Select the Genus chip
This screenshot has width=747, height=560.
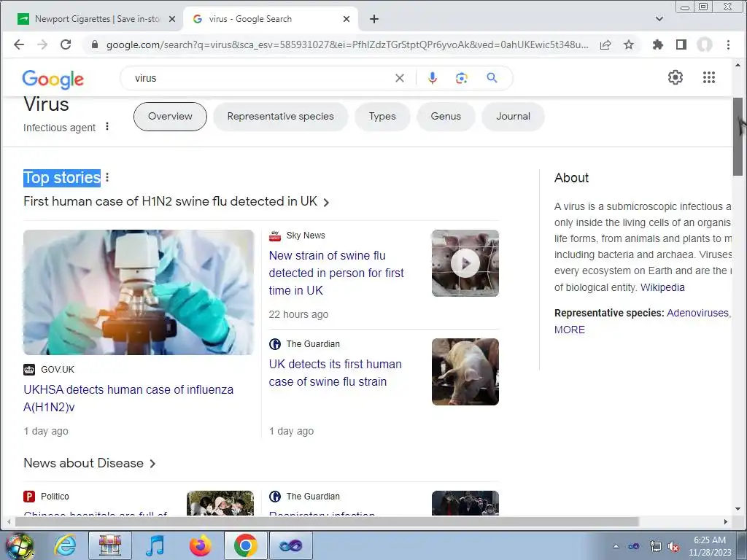tap(446, 116)
